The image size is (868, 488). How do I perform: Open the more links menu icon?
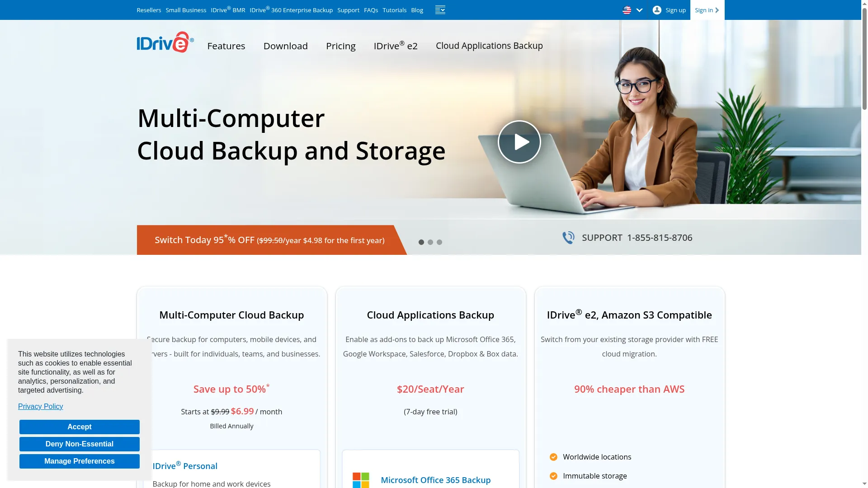(x=440, y=10)
